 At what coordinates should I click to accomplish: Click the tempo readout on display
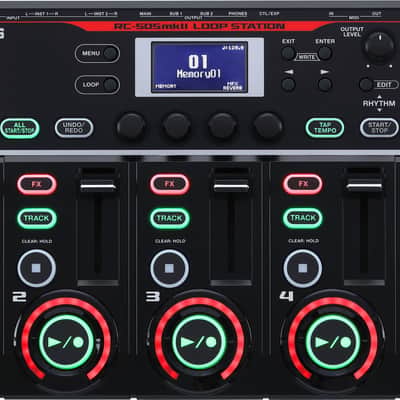pos(233,48)
